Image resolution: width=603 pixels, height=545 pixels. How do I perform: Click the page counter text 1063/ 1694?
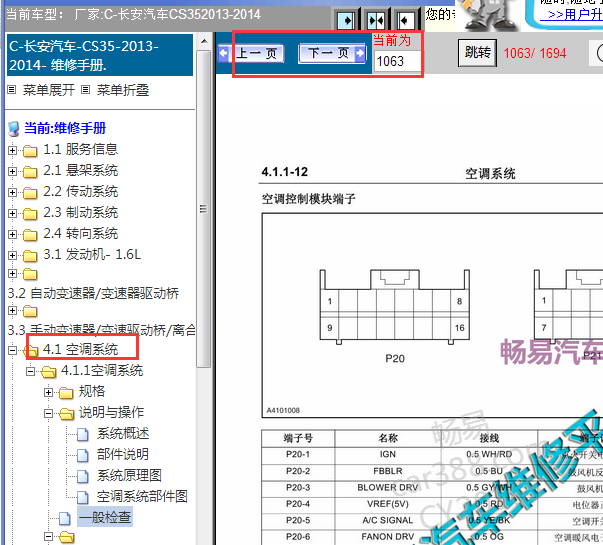click(535, 53)
